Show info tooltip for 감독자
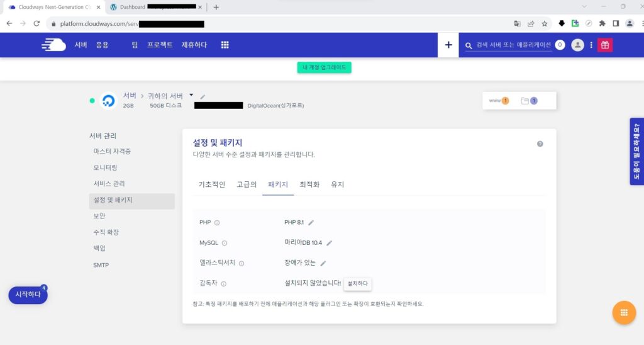The width and height of the screenshot is (644, 345). click(x=223, y=284)
